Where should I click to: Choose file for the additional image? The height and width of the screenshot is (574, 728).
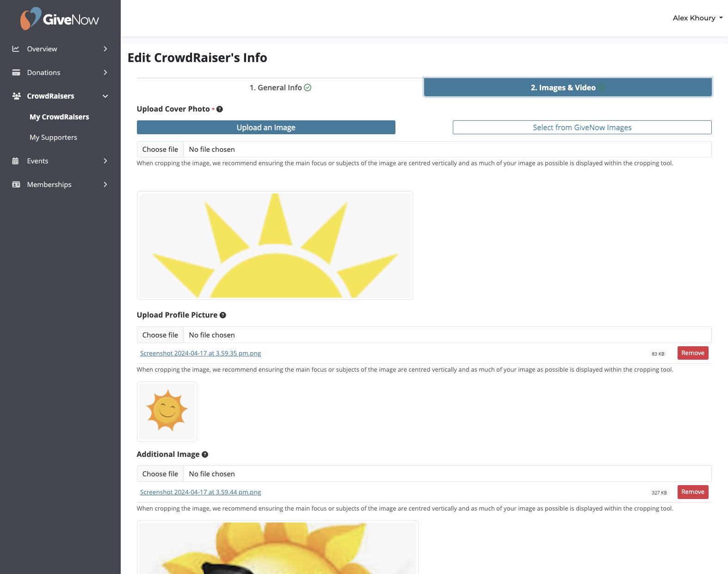click(160, 474)
